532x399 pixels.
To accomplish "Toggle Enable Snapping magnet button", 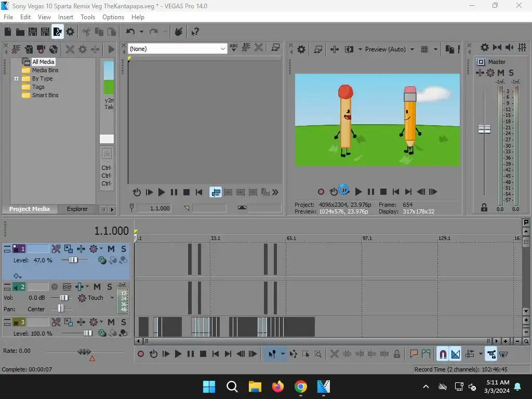I will coord(443,354).
